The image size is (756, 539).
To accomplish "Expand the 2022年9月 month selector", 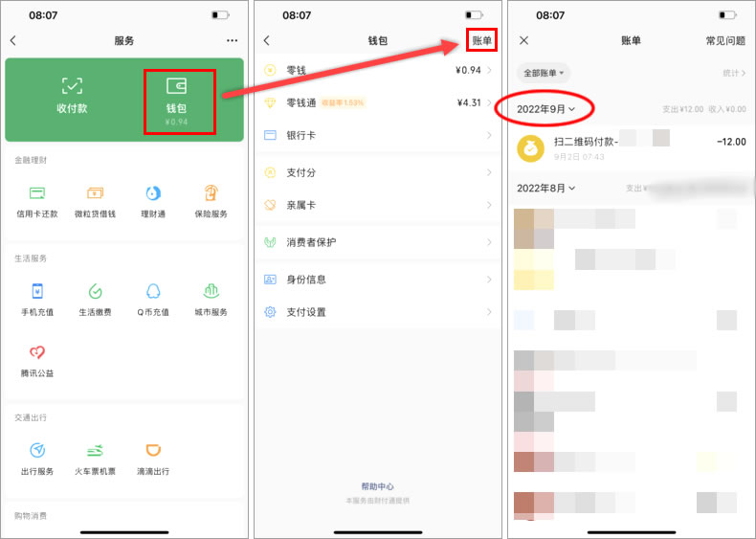I will point(545,109).
